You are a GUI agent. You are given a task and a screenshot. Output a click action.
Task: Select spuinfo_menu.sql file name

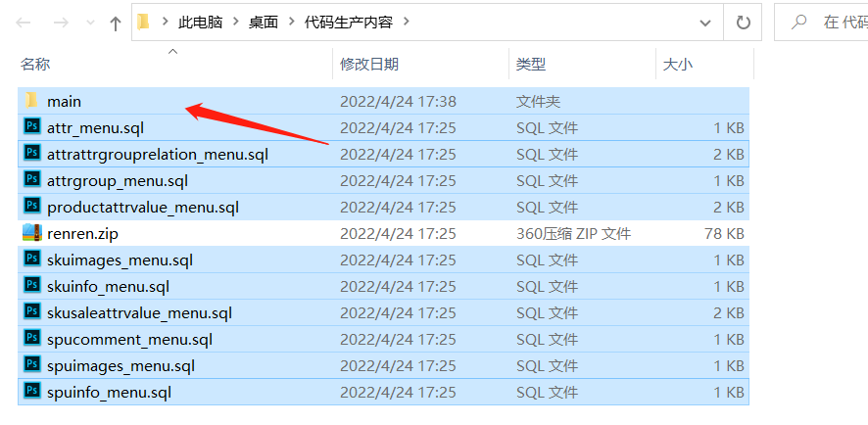[110, 393]
